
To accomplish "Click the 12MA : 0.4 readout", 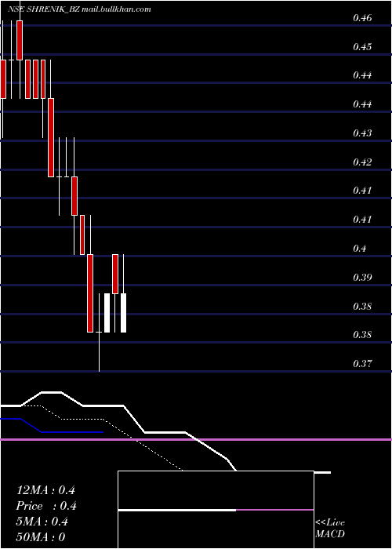I will point(45,490).
